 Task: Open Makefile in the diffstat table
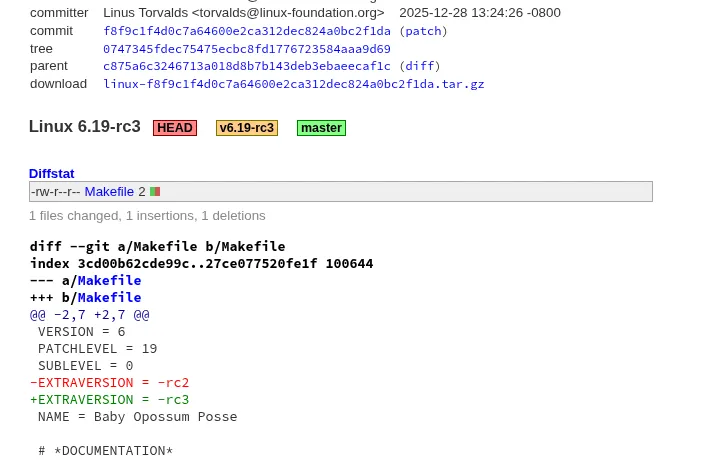click(x=109, y=191)
